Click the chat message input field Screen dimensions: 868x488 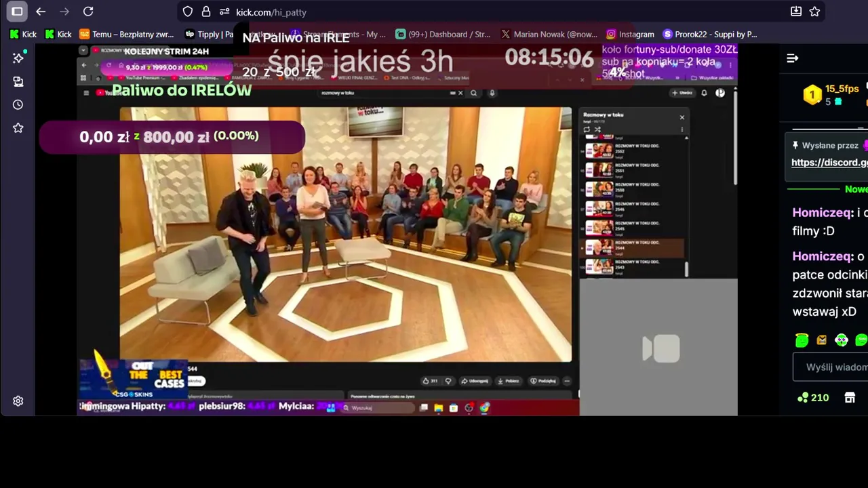(831, 367)
